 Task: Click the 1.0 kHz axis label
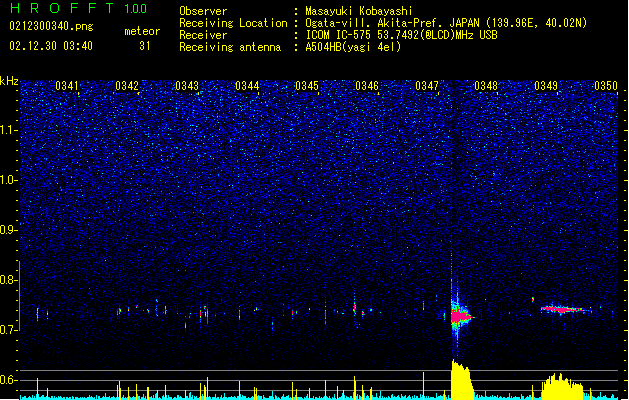point(9,180)
